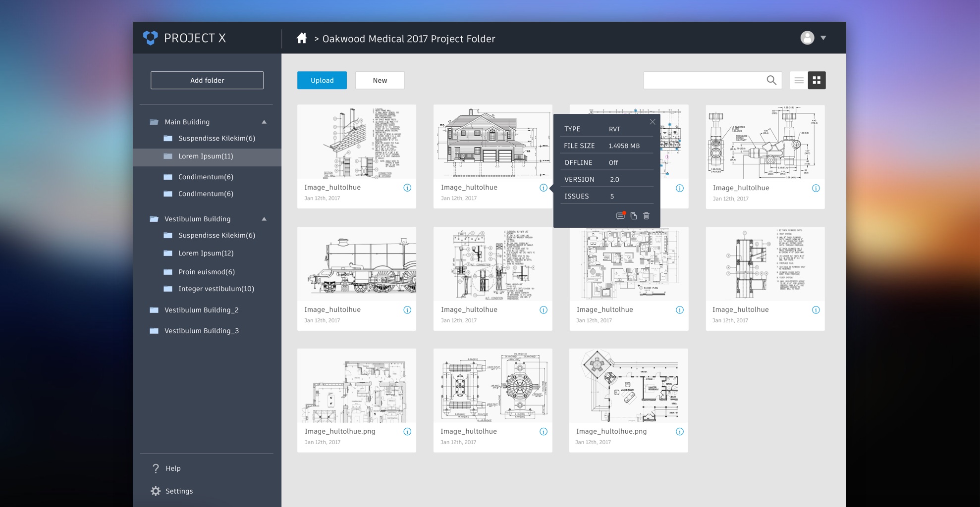Click the Settings gear icon
The height and width of the screenshot is (507, 980).
tap(156, 491)
